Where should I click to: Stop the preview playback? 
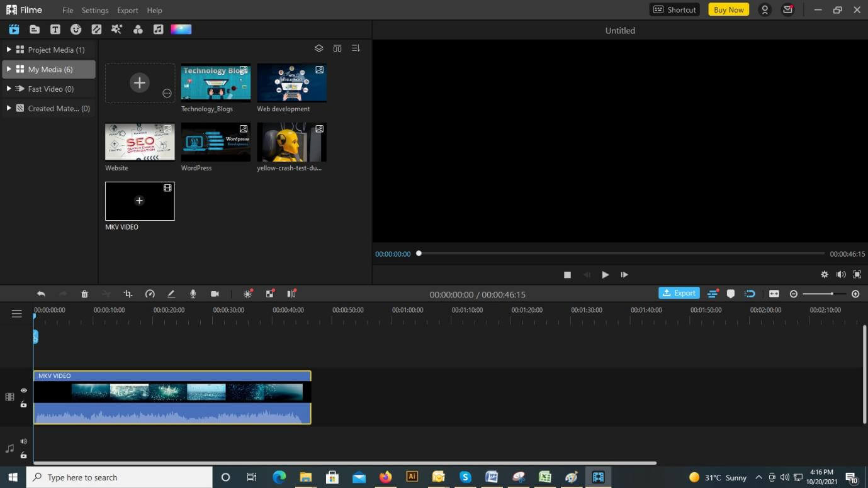pyautogui.click(x=567, y=275)
